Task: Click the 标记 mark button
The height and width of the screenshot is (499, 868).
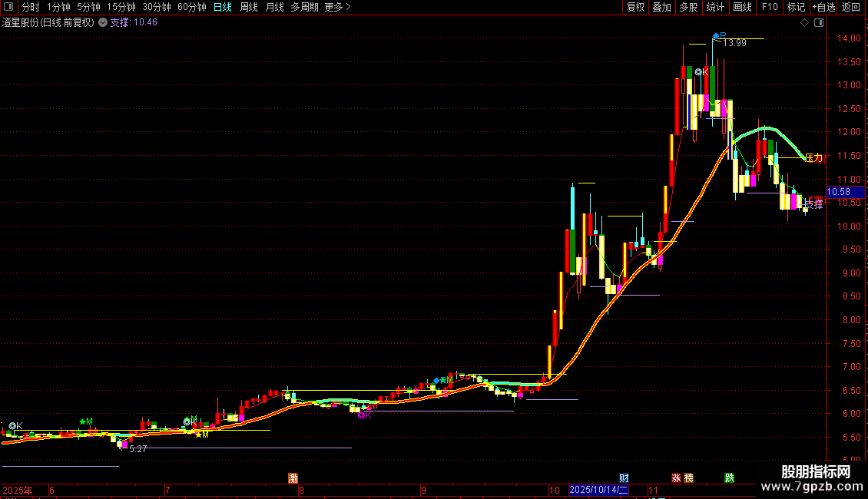Action: [796, 7]
